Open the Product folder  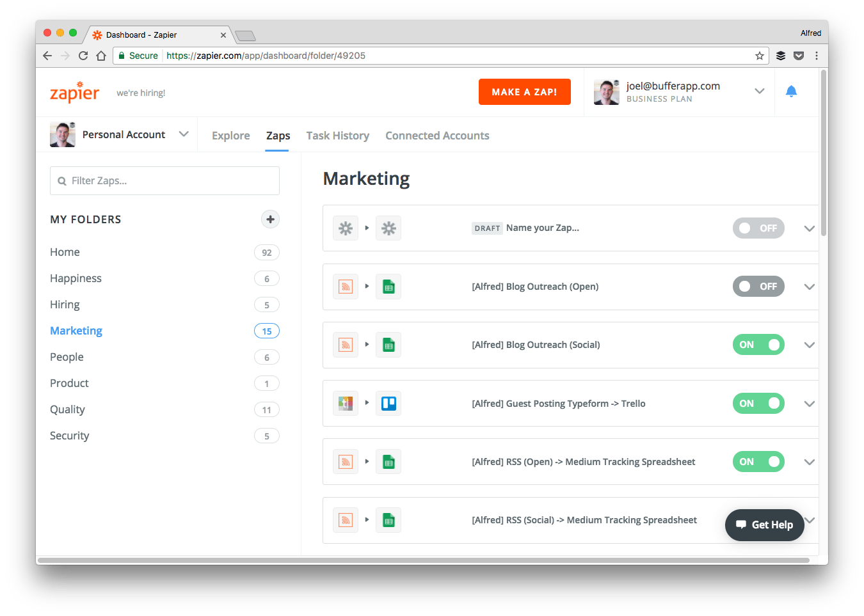coord(69,383)
